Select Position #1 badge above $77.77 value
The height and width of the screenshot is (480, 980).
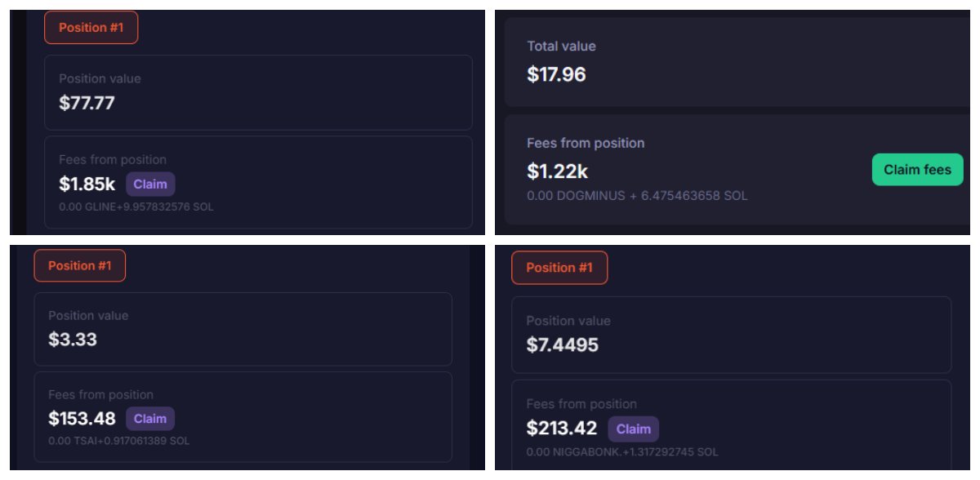pyautogui.click(x=91, y=28)
